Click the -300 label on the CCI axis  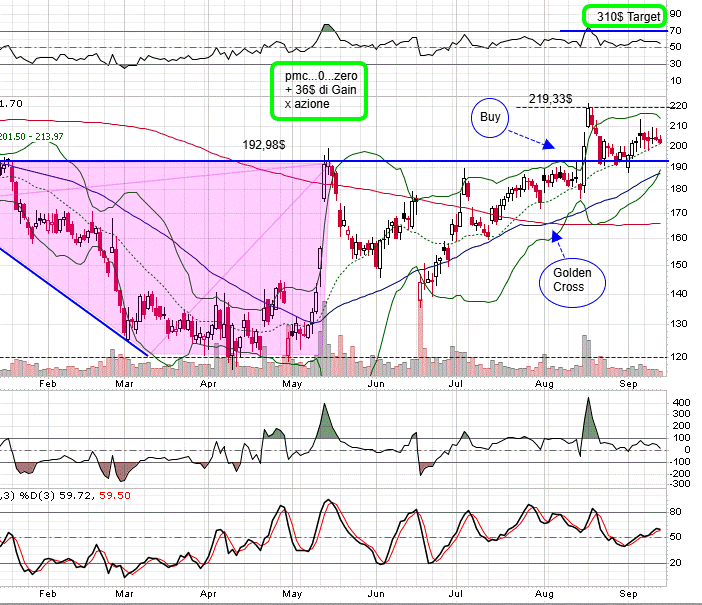pos(679,484)
